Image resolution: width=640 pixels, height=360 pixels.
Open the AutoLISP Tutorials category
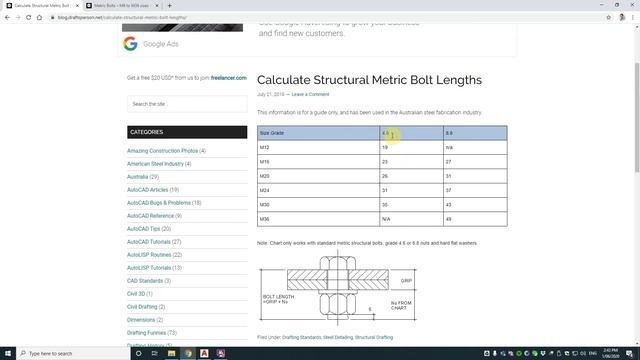click(x=149, y=268)
